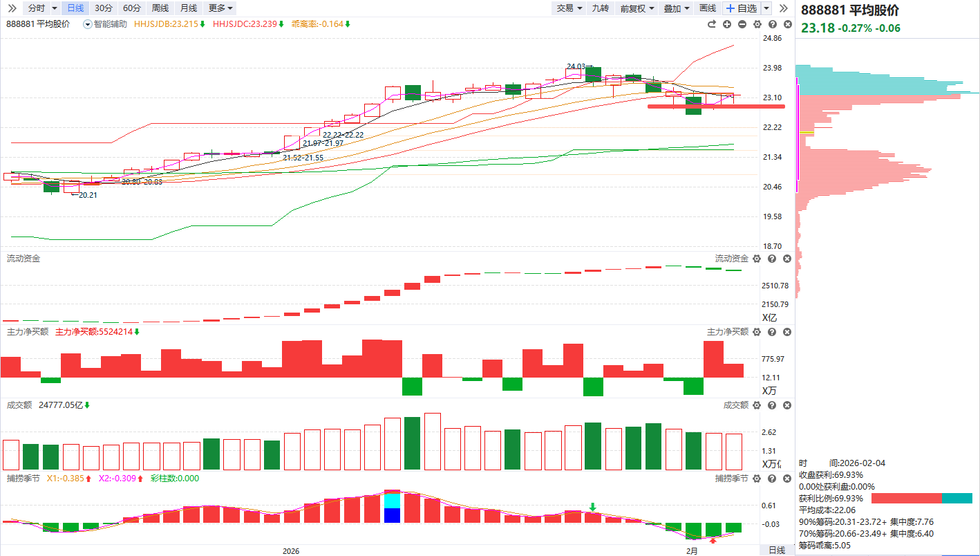Click the 交易 trade button
Image resolution: width=980 pixels, height=556 pixels.
click(x=569, y=8)
